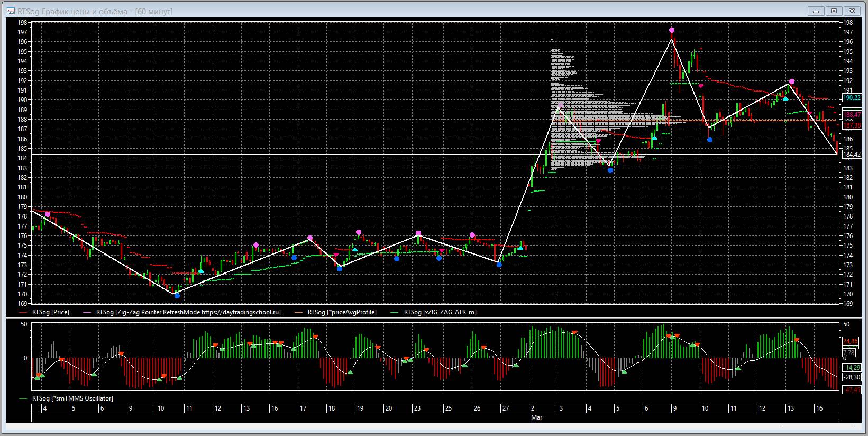
Task: Click the pink zig-zag marker at the 197 peak
Action: (x=671, y=30)
